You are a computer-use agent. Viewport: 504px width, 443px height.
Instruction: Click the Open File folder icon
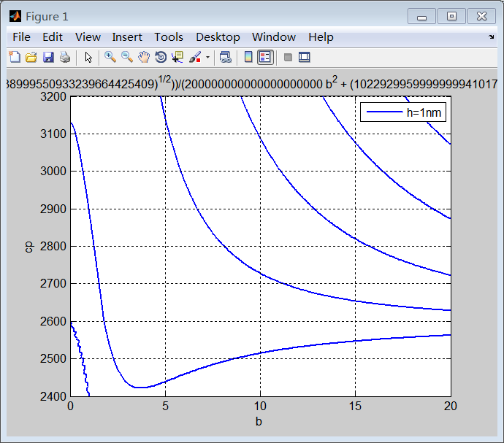[x=31, y=57]
